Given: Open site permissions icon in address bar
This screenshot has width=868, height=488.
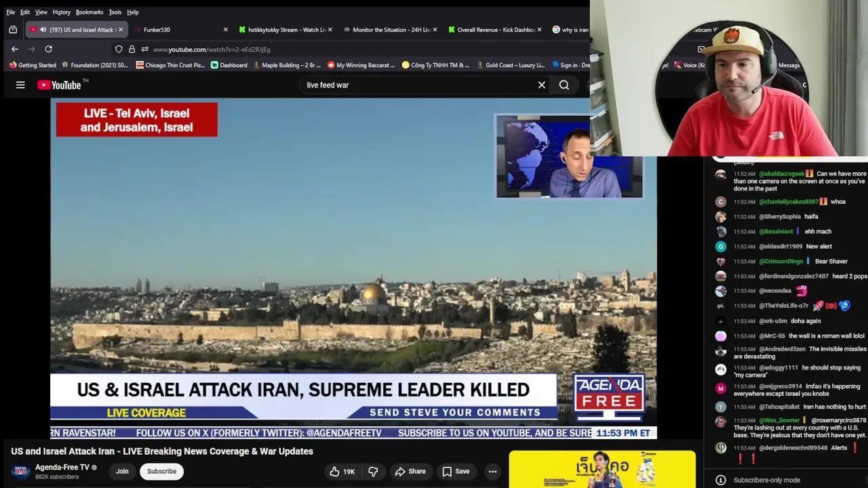Looking at the screenshot, I should coord(144,49).
